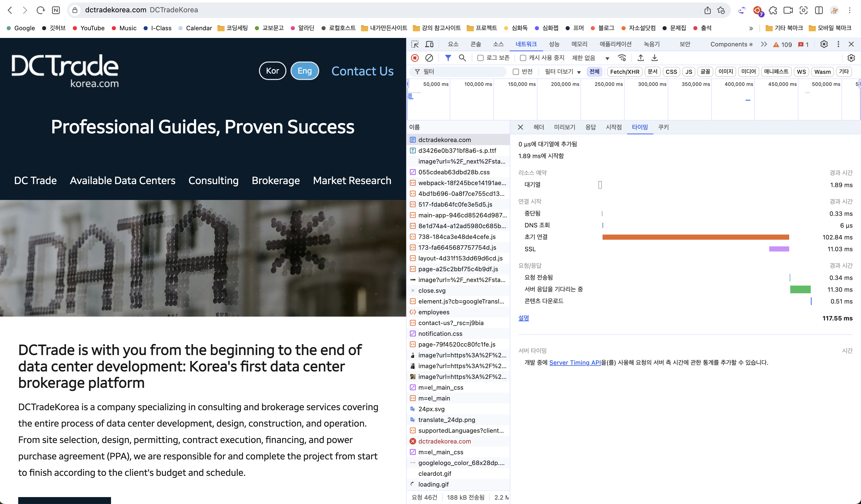This screenshot has width=861, height=504.
Task: Open DevTools settings gear
Action: click(824, 44)
